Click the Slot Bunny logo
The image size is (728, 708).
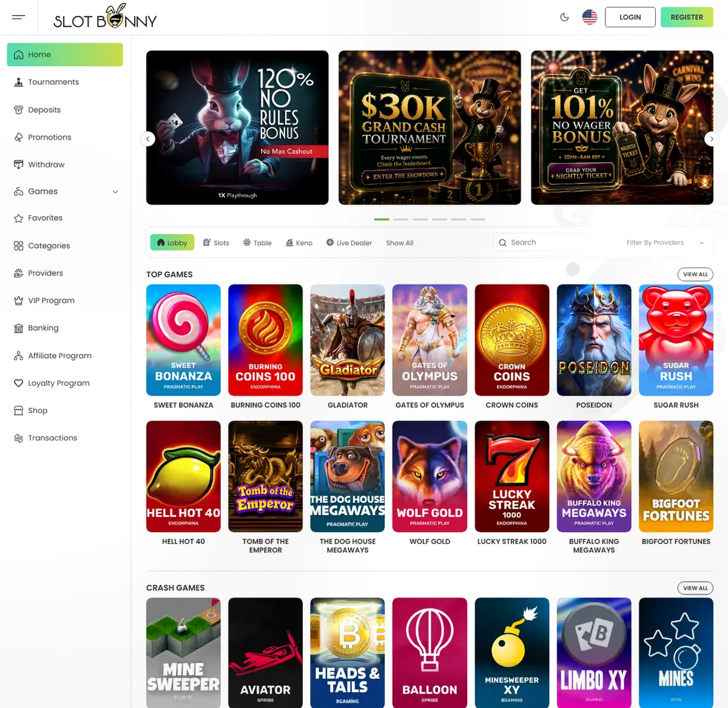click(105, 16)
